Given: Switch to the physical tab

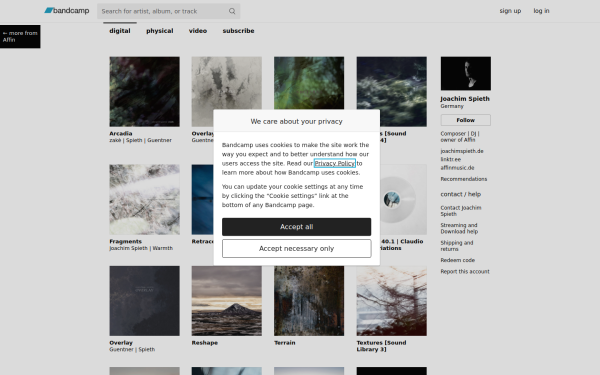Looking at the screenshot, I should [x=160, y=31].
